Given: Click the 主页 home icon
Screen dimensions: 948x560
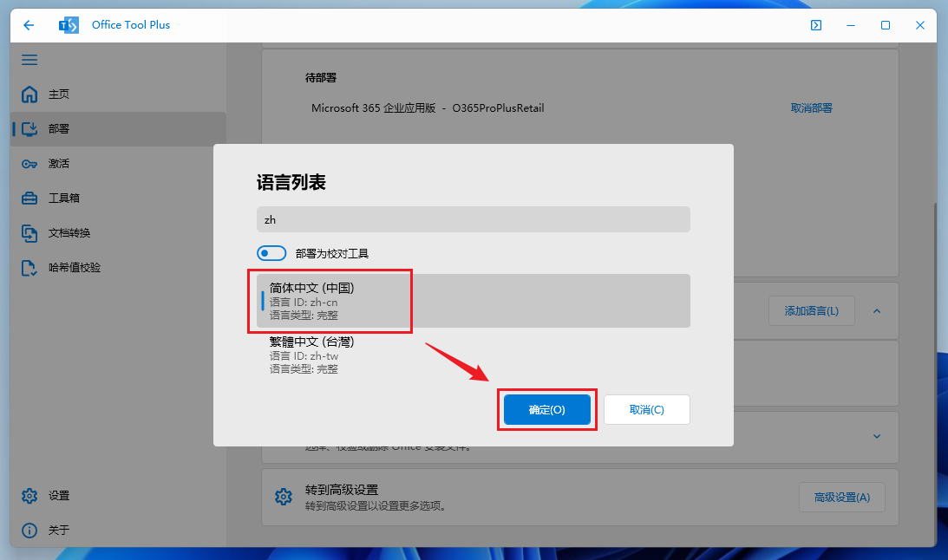Looking at the screenshot, I should [x=29, y=94].
